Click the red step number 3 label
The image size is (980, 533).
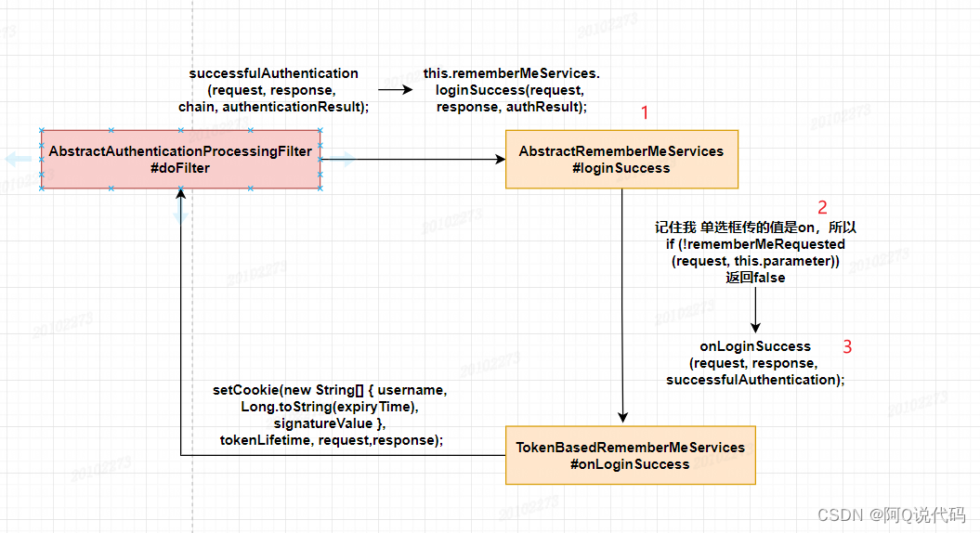coord(847,346)
